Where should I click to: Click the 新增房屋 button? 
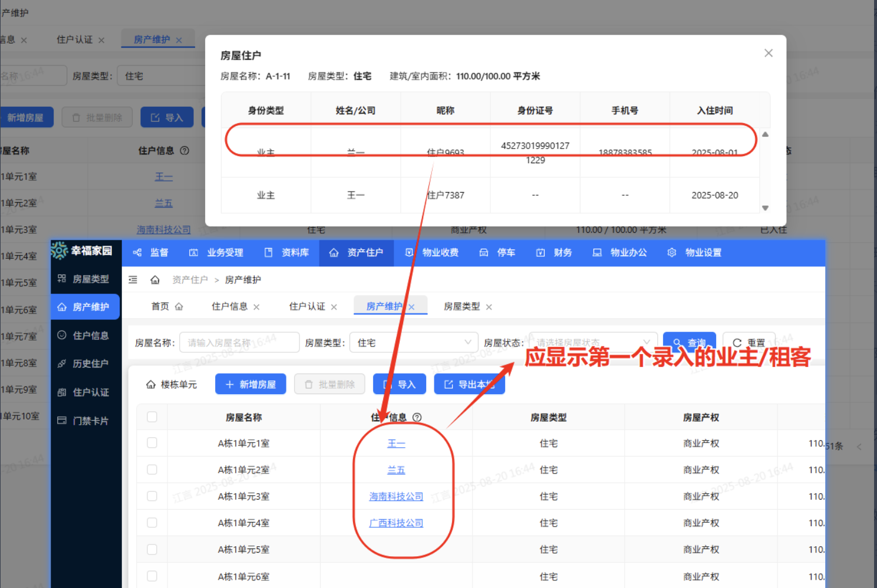click(250, 384)
